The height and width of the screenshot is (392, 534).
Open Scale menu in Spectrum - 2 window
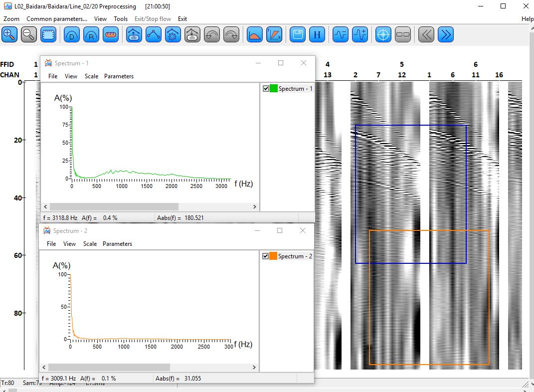click(90, 244)
